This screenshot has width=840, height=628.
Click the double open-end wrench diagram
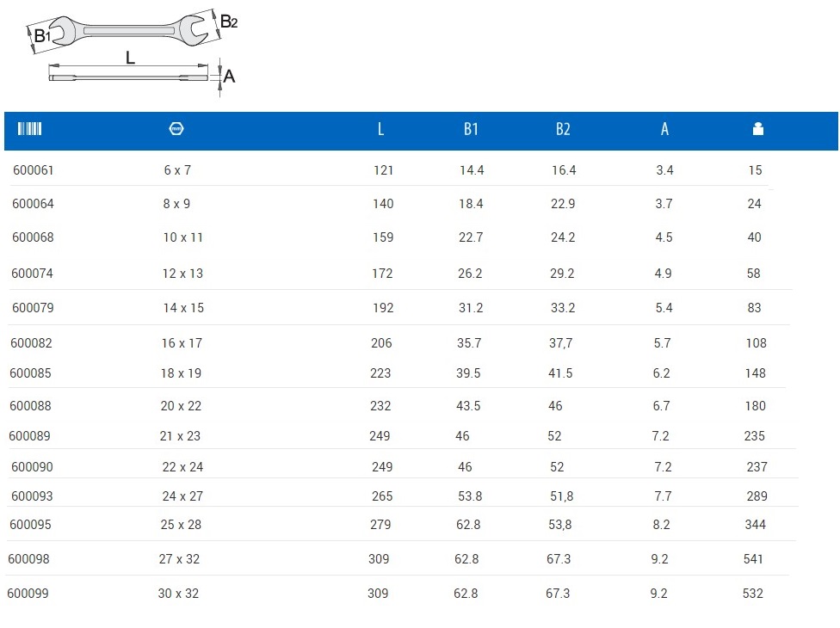coord(129,30)
